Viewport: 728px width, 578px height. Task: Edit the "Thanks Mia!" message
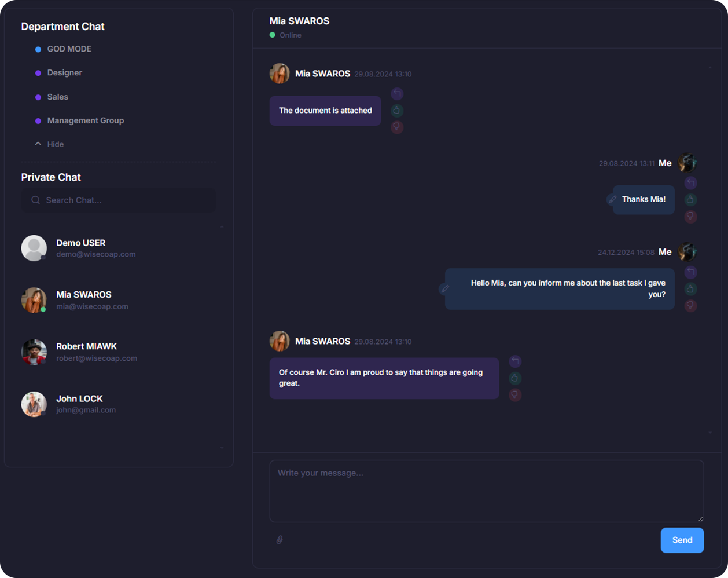[612, 199]
